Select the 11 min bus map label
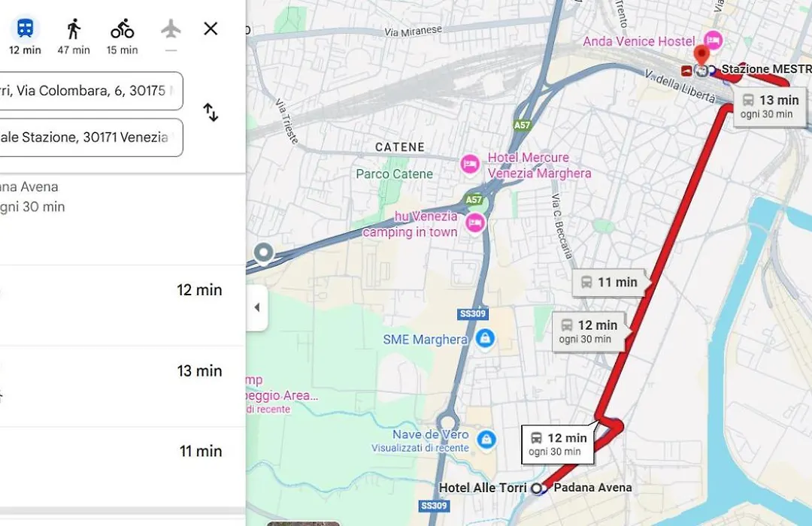Viewport: 812px width, 526px height. (x=610, y=283)
